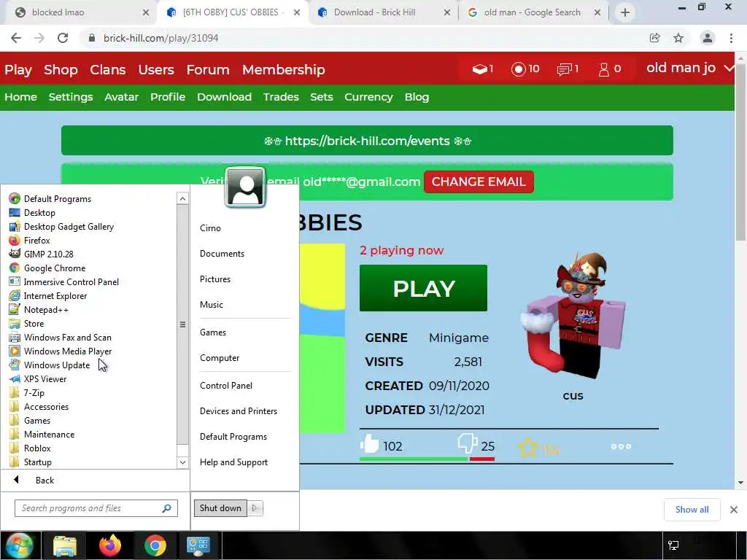Image resolution: width=747 pixels, height=560 pixels.
Task: Click Show all in the downloads bar
Action: [x=692, y=510]
